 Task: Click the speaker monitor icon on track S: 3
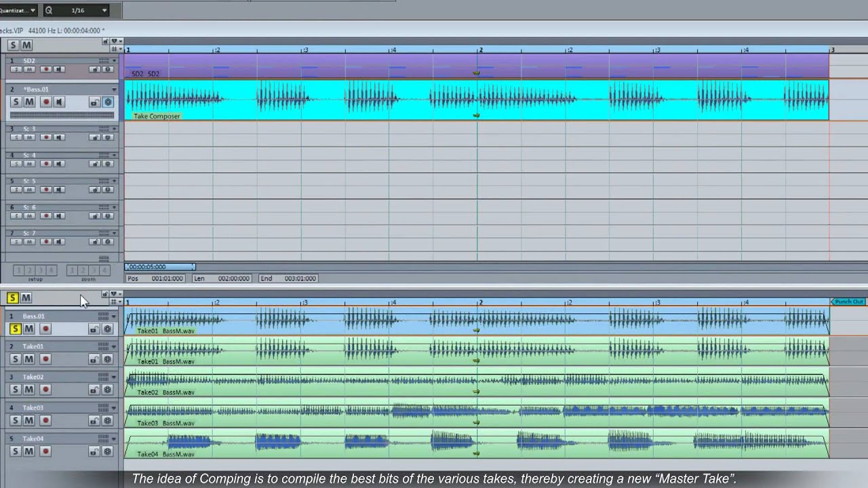[59, 138]
